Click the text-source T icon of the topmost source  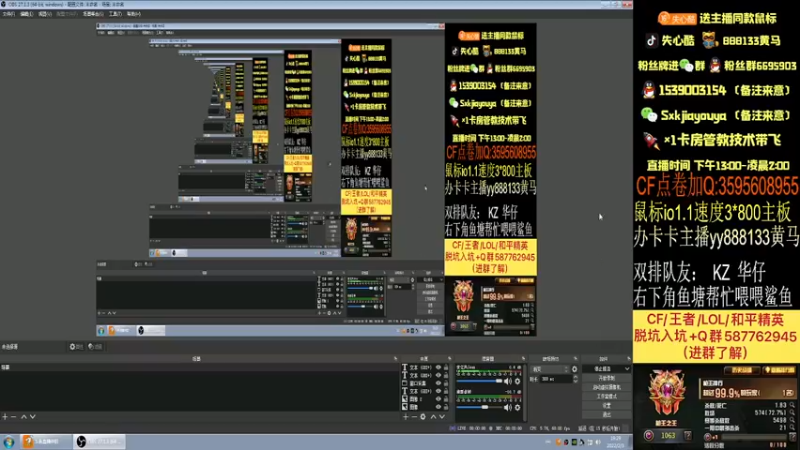pyautogui.click(x=405, y=367)
